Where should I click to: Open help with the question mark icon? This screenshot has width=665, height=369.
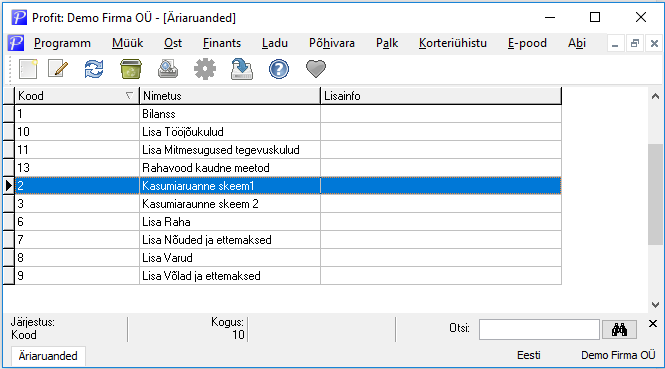coord(279,69)
